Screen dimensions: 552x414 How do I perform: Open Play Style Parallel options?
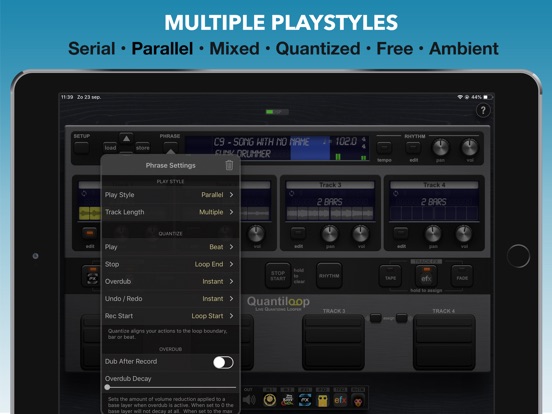click(170, 195)
